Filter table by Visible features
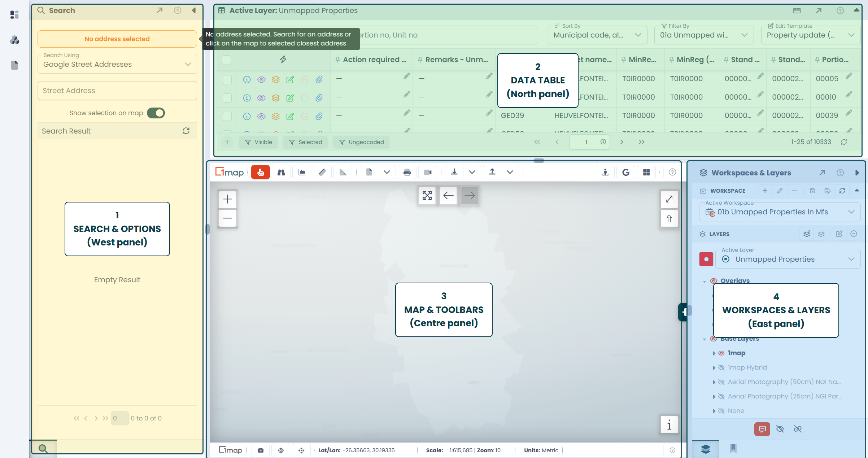 click(258, 142)
